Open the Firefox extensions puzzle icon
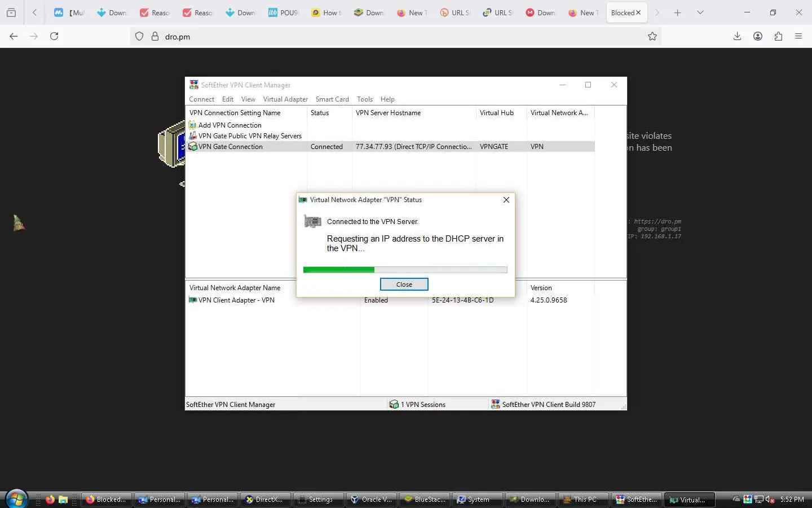 point(778,36)
